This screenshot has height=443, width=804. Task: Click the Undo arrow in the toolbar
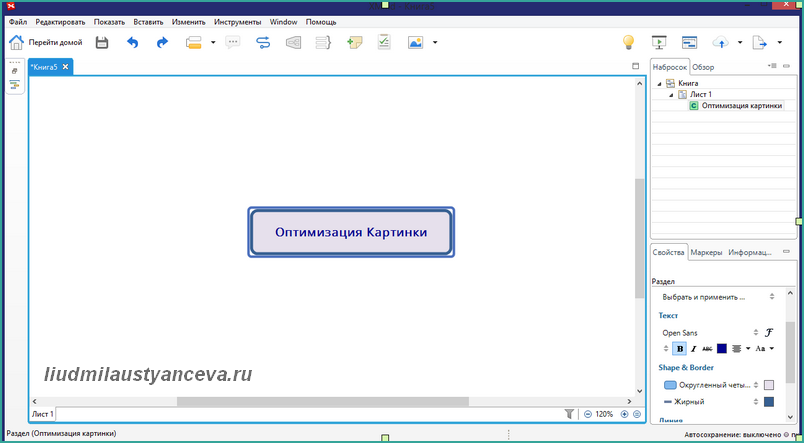pyautogui.click(x=133, y=43)
